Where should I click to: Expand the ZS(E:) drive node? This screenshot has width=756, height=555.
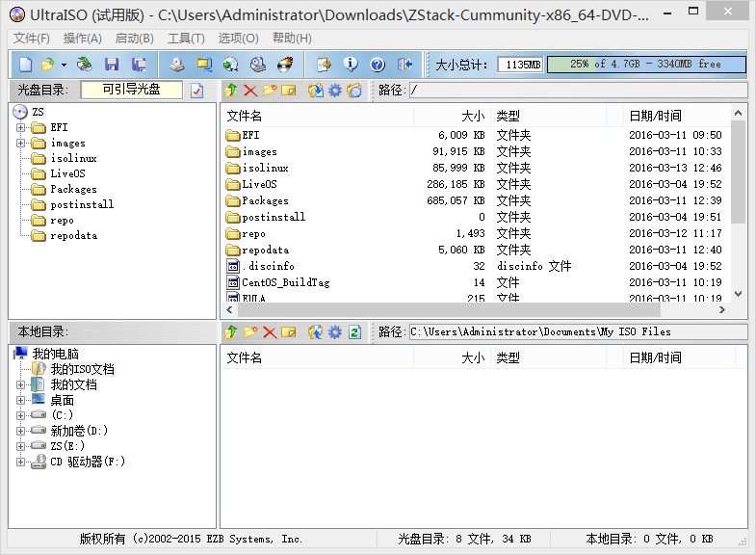pos(20,446)
